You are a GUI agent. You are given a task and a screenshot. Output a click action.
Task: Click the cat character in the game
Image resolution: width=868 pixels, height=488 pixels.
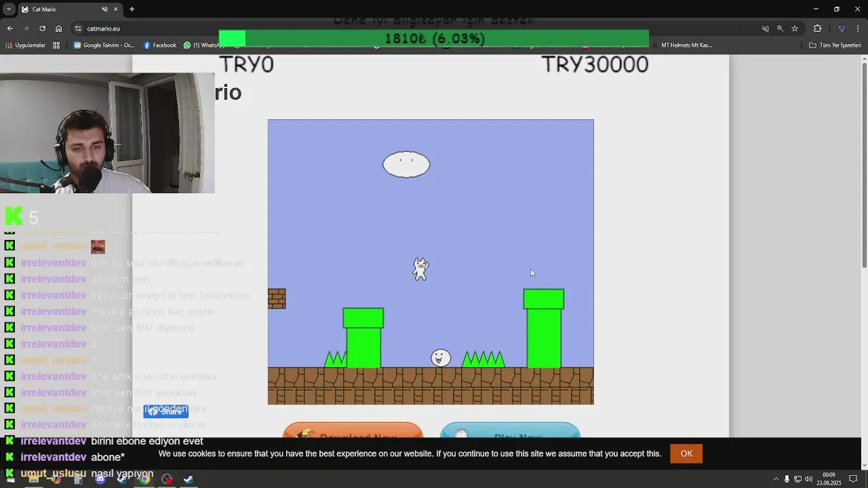pos(420,269)
